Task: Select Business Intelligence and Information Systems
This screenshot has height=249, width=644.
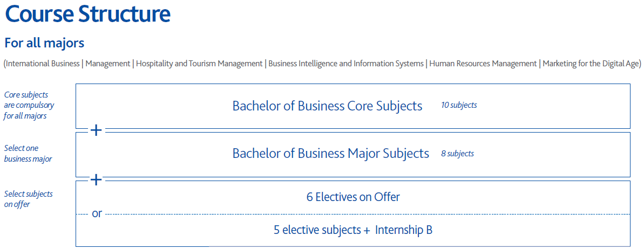Action: tap(346, 64)
